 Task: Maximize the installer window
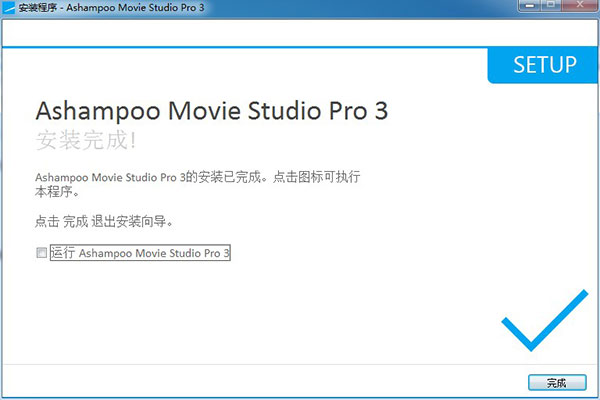[x=553, y=8]
